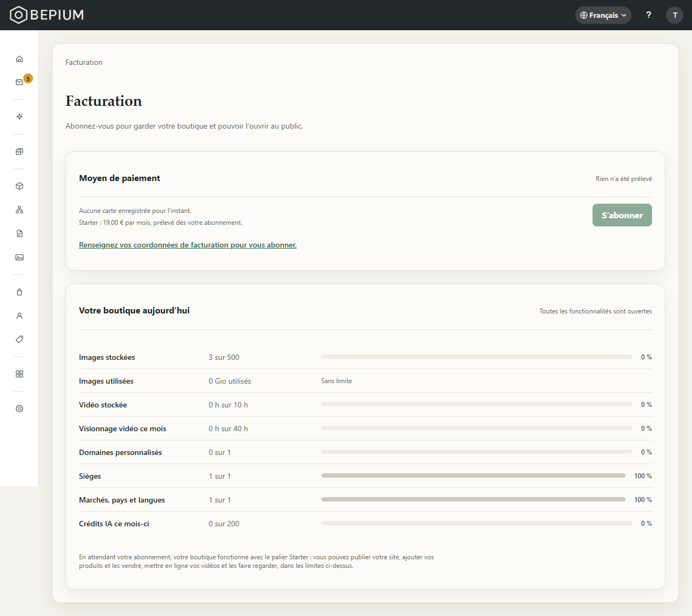
Task: Open the picture media icon in sidebar
Action: click(x=19, y=257)
